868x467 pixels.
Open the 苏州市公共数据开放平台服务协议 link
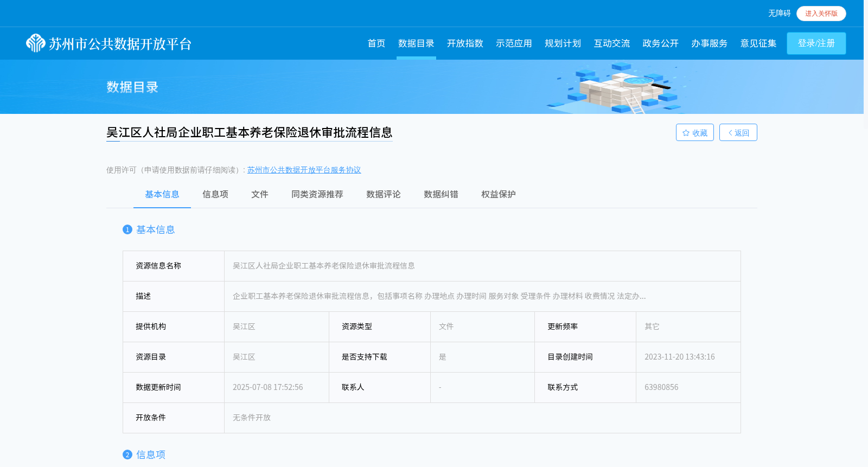[304, 170]
